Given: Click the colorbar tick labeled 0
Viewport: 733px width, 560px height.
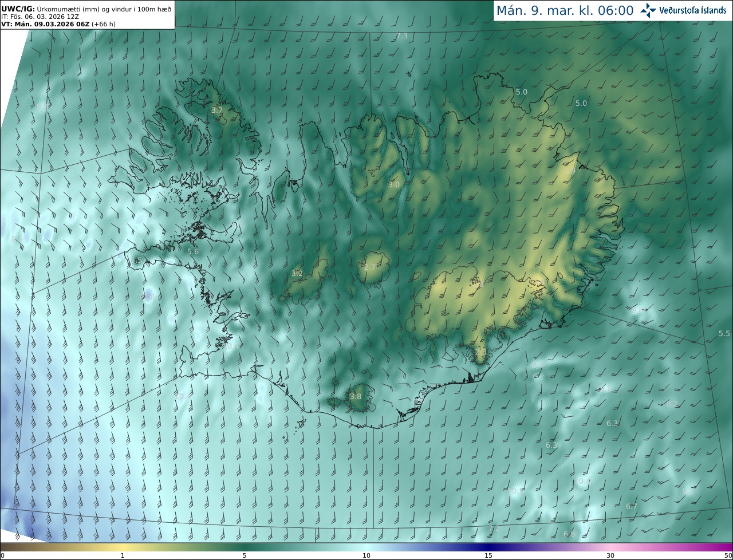Looking at the screenshot, I should (x=2, y=555).
